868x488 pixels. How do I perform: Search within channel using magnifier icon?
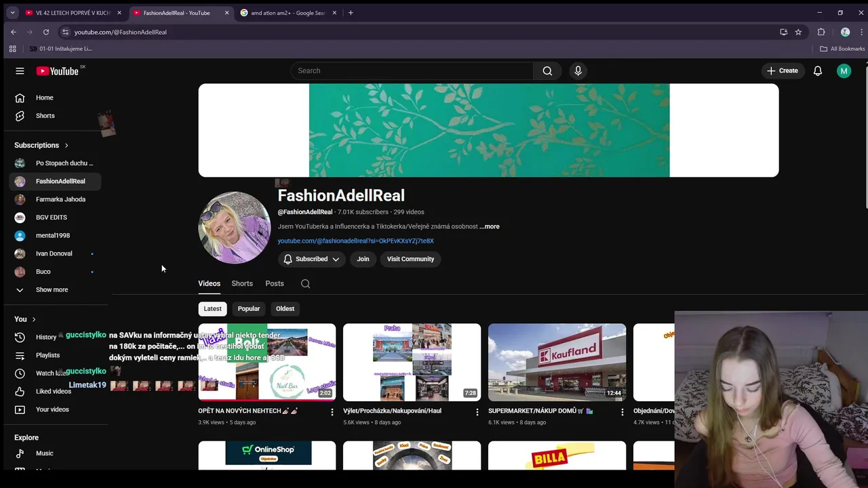[305, 284]
